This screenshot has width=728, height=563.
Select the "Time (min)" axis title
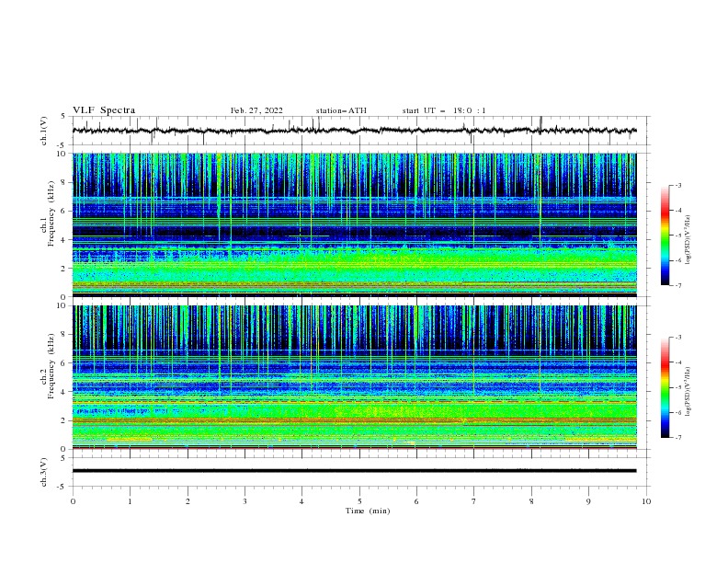point(368,511)
